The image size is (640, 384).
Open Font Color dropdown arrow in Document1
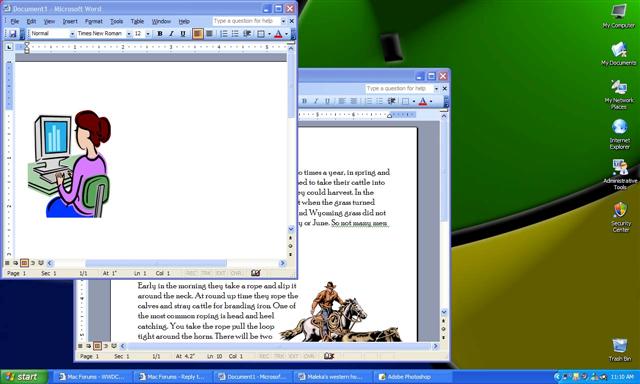pyautogui.click(x=286, y=34)
